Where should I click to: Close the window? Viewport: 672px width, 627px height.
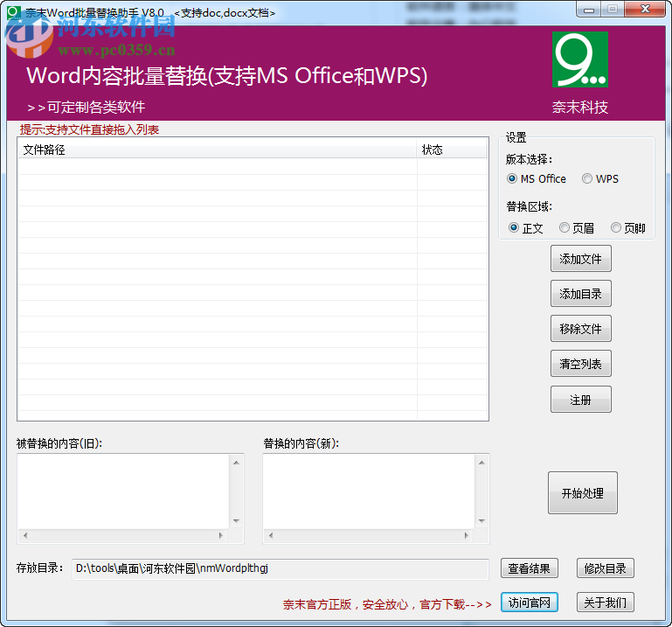[645, 10]
